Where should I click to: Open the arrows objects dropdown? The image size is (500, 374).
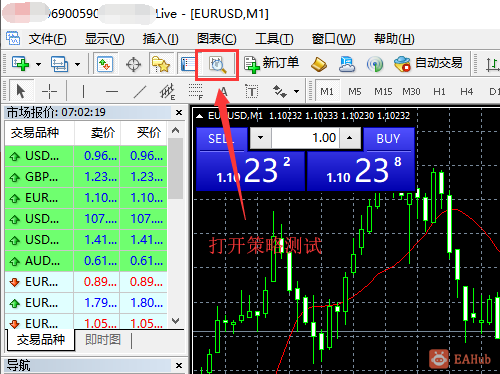coord(296,91)
